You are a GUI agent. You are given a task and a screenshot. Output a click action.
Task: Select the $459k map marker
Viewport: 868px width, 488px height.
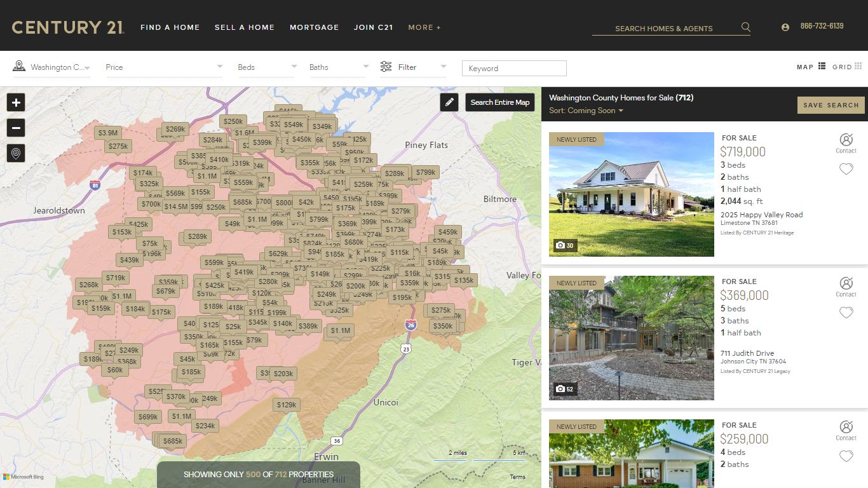click(x=448, y=232)
